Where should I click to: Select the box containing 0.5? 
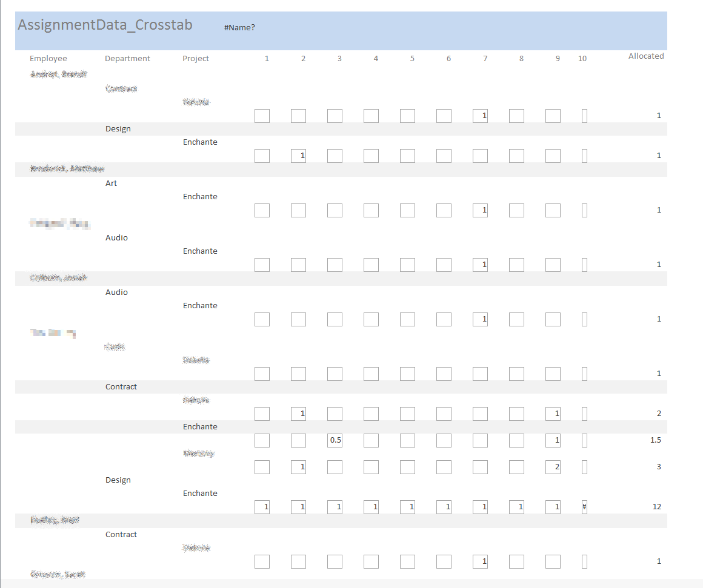tap(335, 440)
